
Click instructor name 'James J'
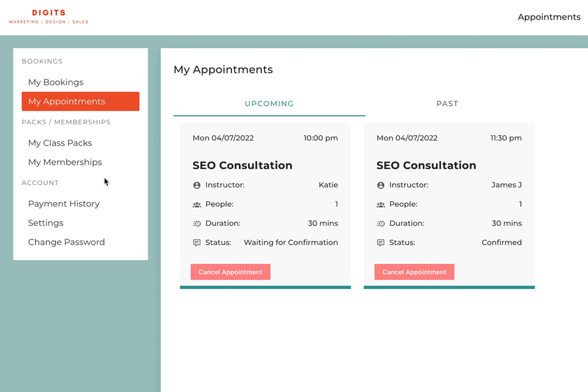[x=507, y=185]
